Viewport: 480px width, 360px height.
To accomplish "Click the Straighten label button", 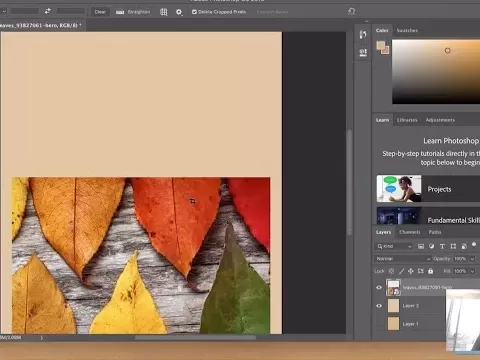I will (139, 12).
